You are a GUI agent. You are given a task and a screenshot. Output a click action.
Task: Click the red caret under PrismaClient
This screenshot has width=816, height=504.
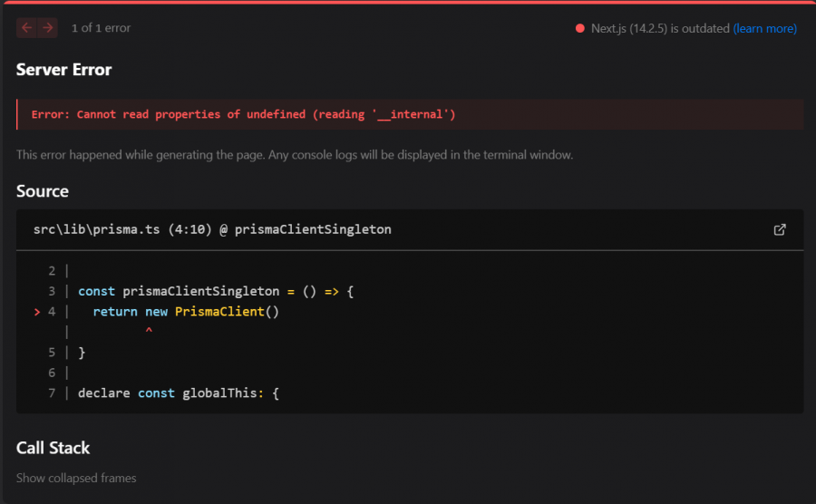click(149, 332)
